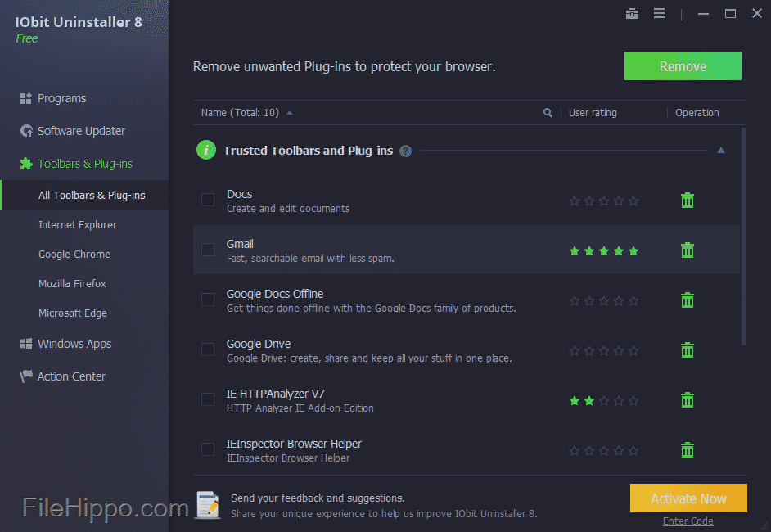771x532 pixels.
Task: Adjust the Gmail star rating
Action: (604, 250)
